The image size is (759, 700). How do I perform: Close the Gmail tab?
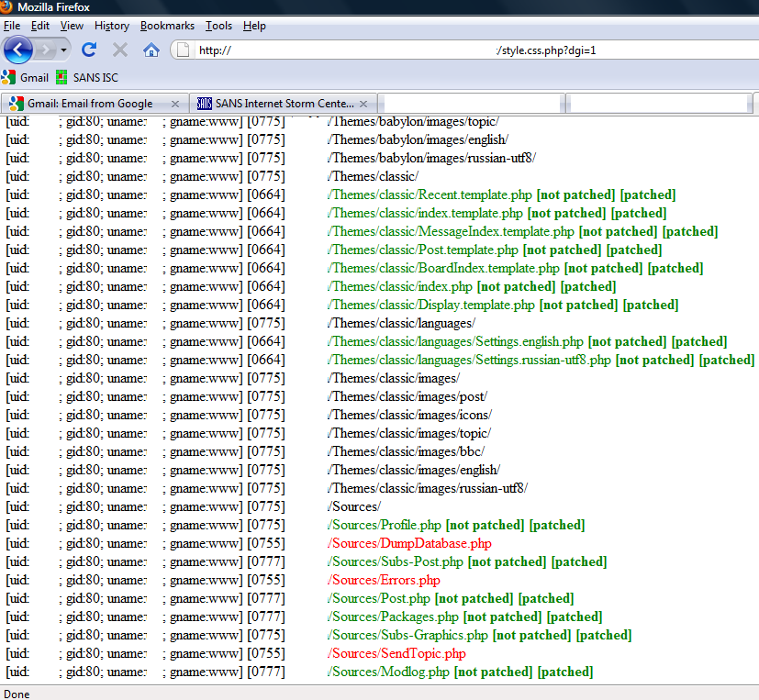[175, 104]
